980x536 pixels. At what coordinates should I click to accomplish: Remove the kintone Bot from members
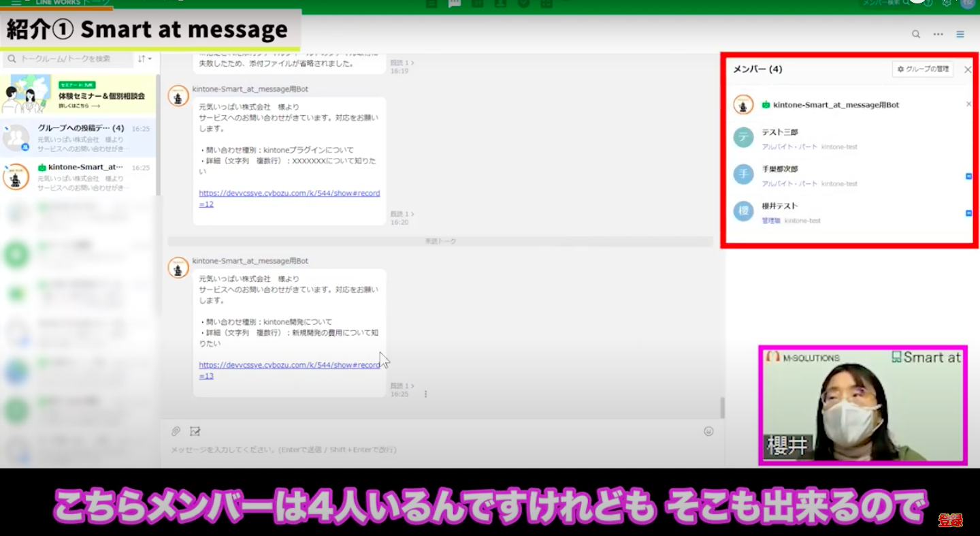coord(968,104)
